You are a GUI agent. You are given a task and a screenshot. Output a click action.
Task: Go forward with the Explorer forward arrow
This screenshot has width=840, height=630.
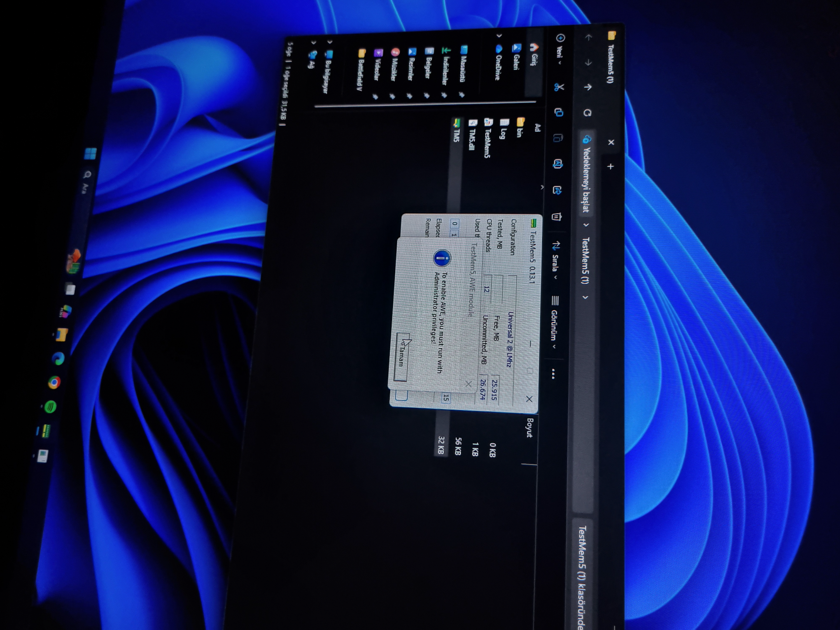point(588,62)
